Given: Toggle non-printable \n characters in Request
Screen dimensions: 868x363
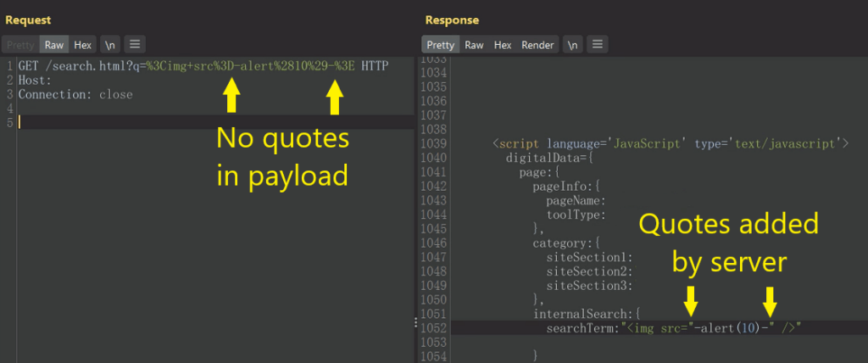Looking at the screenshot, I should [x=110, y=45].
